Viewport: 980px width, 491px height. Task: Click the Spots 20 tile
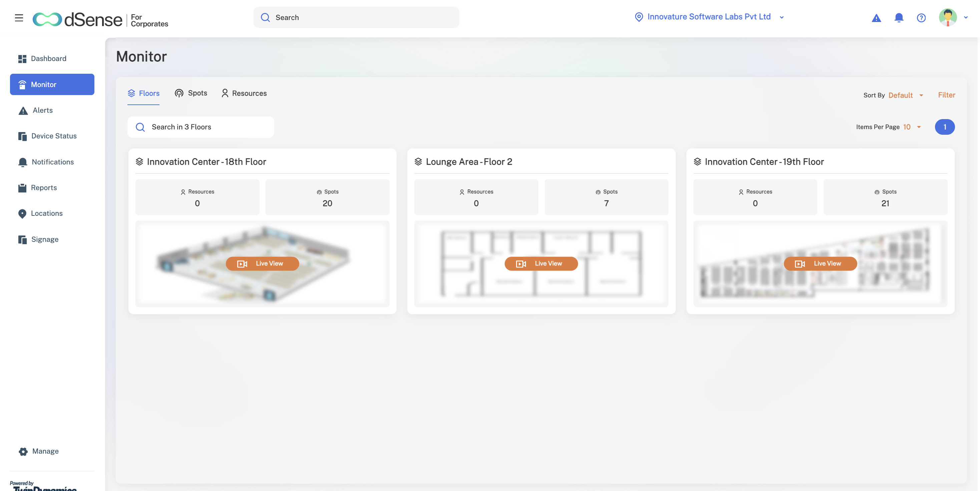tap(327, 197)
